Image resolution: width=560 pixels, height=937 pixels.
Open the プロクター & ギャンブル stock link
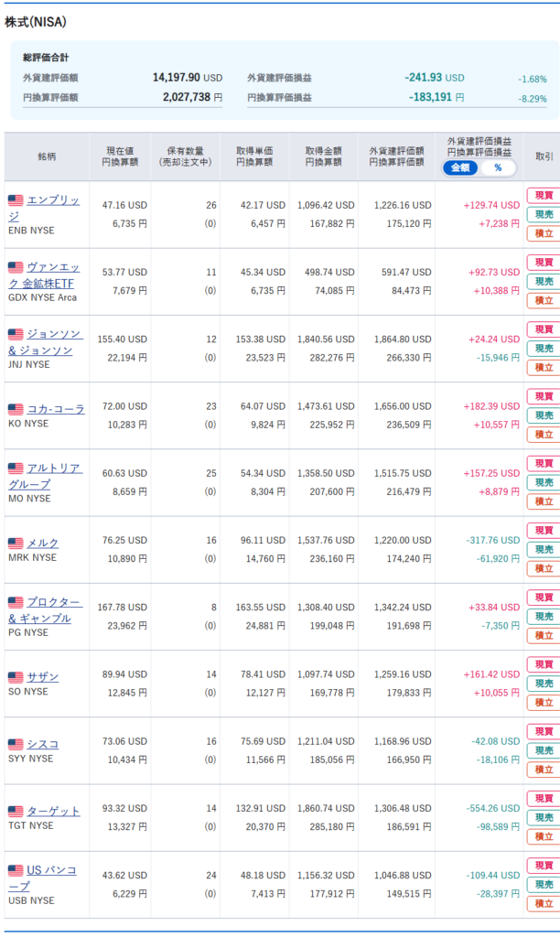[45, 610]
